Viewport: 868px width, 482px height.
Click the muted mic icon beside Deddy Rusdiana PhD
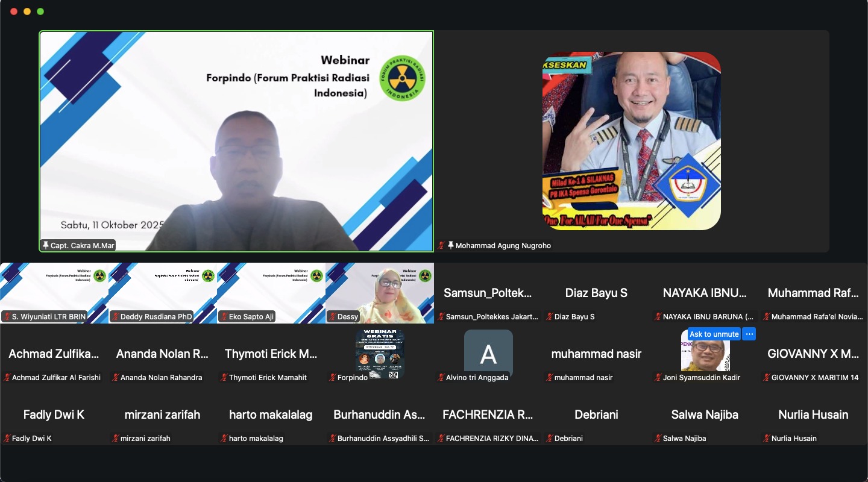pos(116,316)
